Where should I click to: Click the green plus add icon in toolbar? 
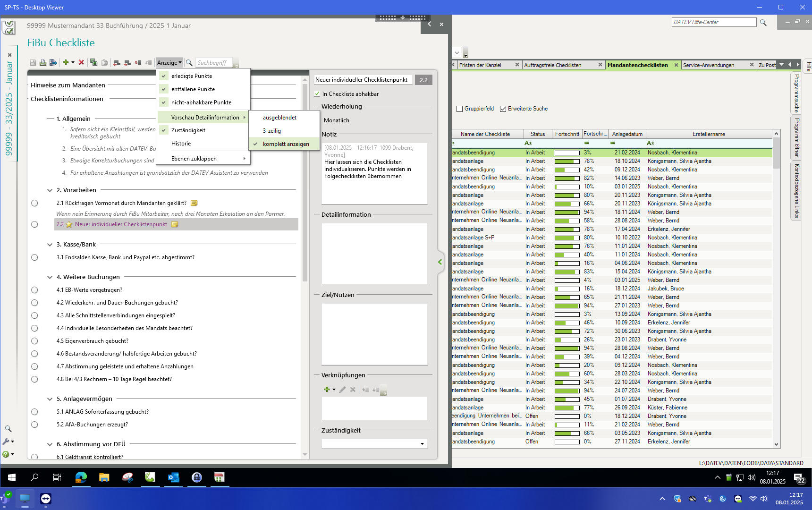[x=66, y=62]
